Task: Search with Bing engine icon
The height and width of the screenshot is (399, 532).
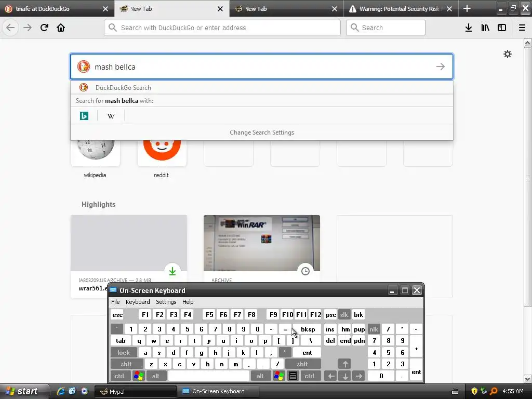Action: pyautogui.click(x=84, y=116)
